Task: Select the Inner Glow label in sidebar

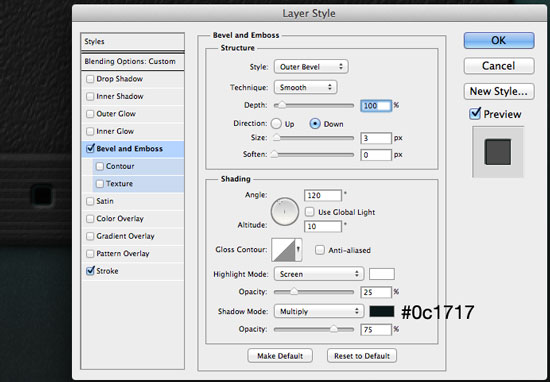Action: 115,131
